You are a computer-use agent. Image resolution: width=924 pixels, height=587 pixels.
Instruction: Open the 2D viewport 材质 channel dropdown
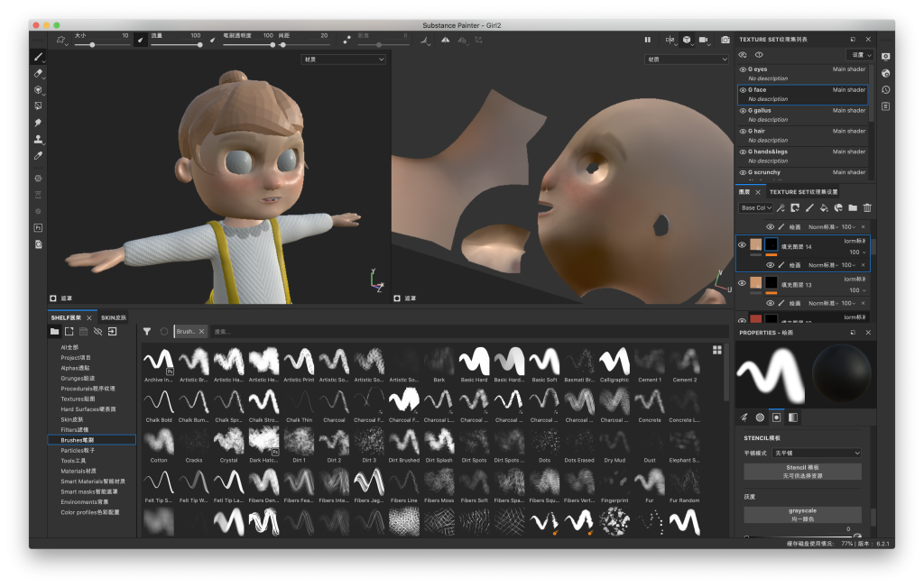click(x=687, y=60)
